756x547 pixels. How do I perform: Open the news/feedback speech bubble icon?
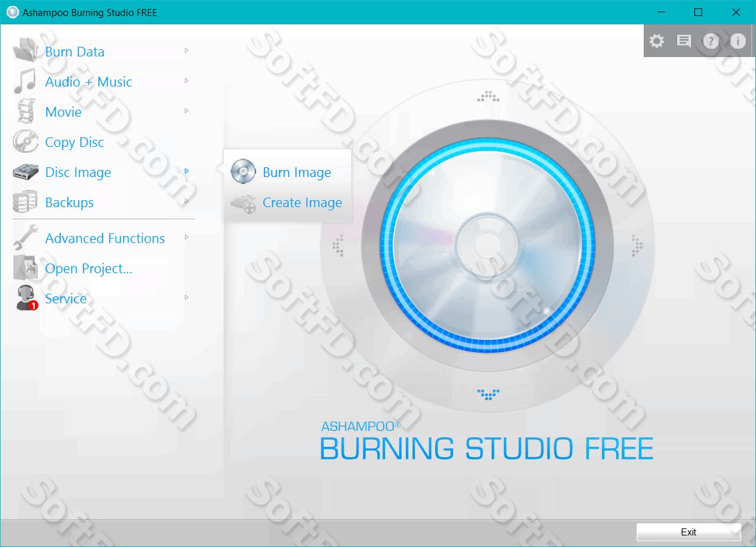(683, 41)
